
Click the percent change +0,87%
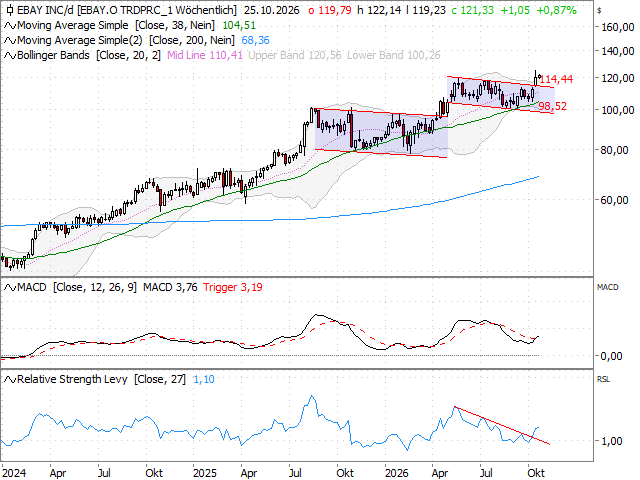click(x=556, y=10)
